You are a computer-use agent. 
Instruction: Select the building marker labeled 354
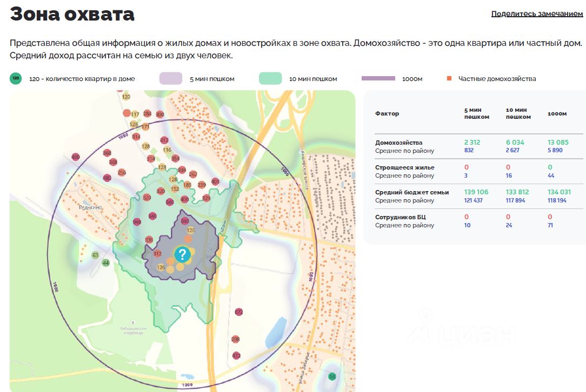click(x=175, y=158)
